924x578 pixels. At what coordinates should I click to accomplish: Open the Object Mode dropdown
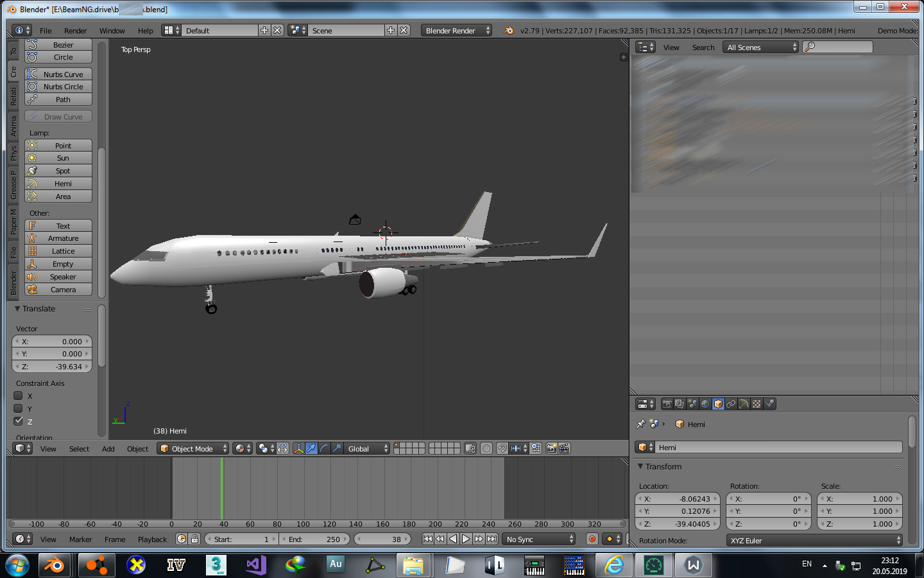click(x=193, y=448)
